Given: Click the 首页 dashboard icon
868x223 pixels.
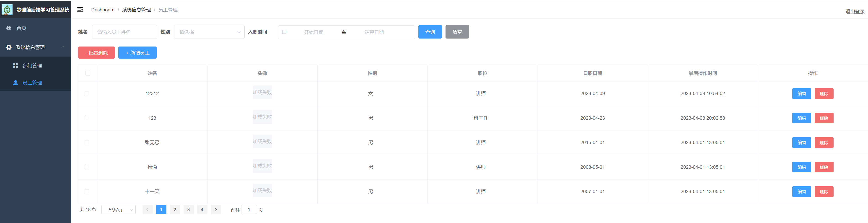Looking at the screenshot, I should pos(9,28).
